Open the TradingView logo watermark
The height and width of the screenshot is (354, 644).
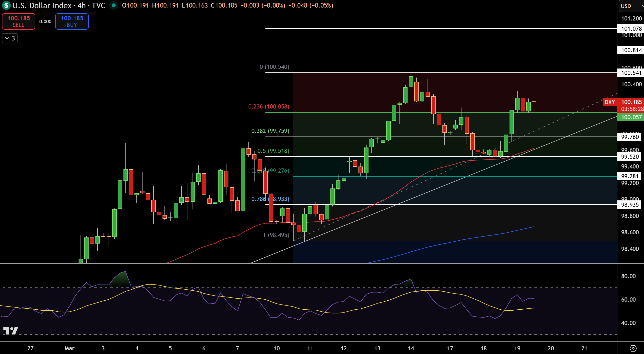click(x=10, y=331)
